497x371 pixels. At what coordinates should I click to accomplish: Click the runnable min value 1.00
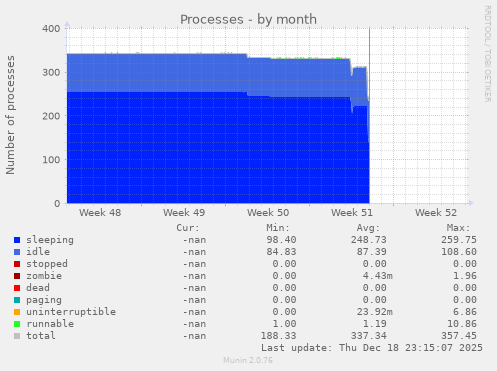[284, 324]
